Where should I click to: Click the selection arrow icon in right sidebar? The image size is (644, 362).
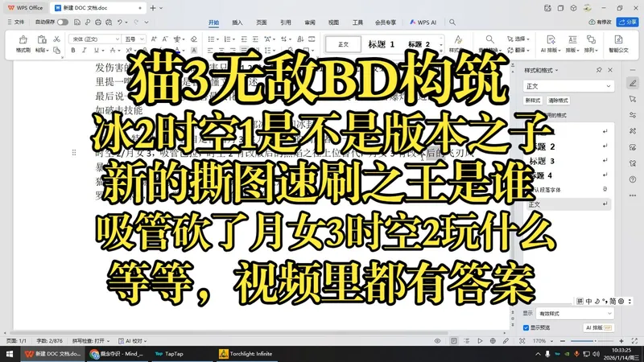[x=633, y=99]
